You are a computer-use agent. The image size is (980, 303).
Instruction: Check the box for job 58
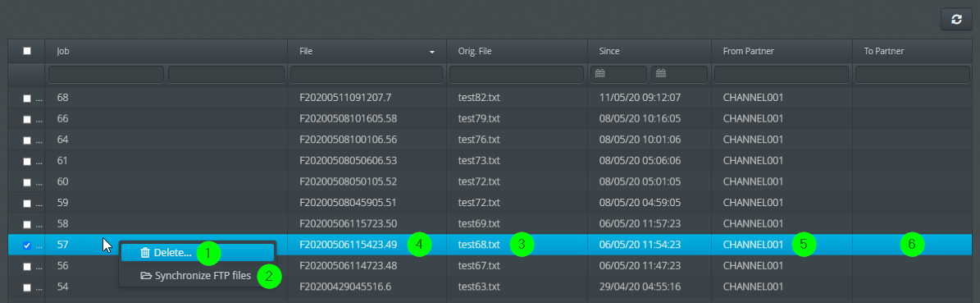(27, 224)
